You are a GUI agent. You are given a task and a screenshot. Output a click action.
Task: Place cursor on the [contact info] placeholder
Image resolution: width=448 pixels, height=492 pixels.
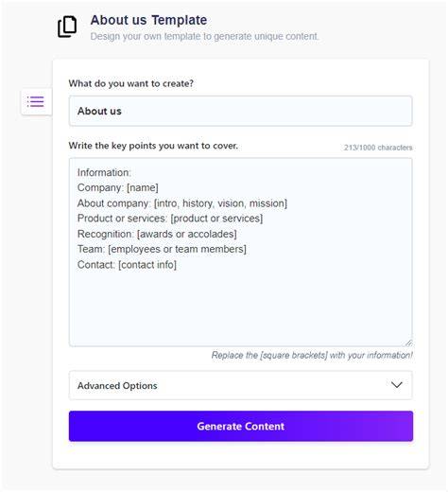(x=147, y=265)
